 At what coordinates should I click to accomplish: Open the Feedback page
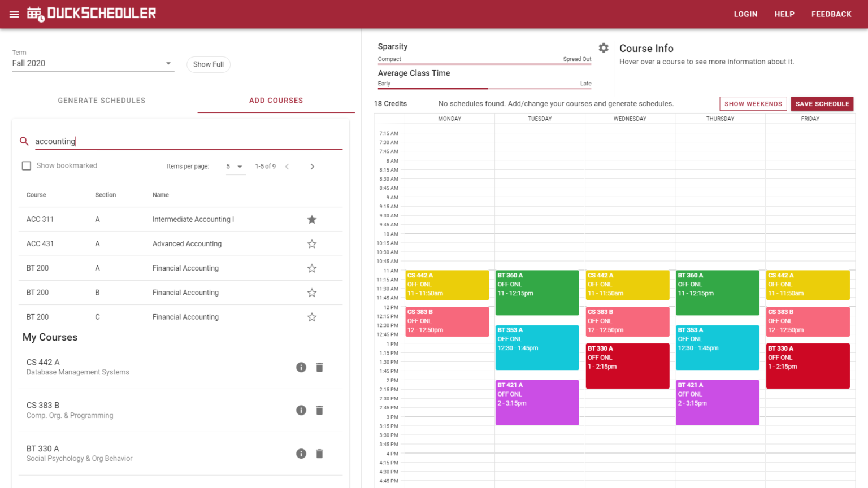point(831,14)
